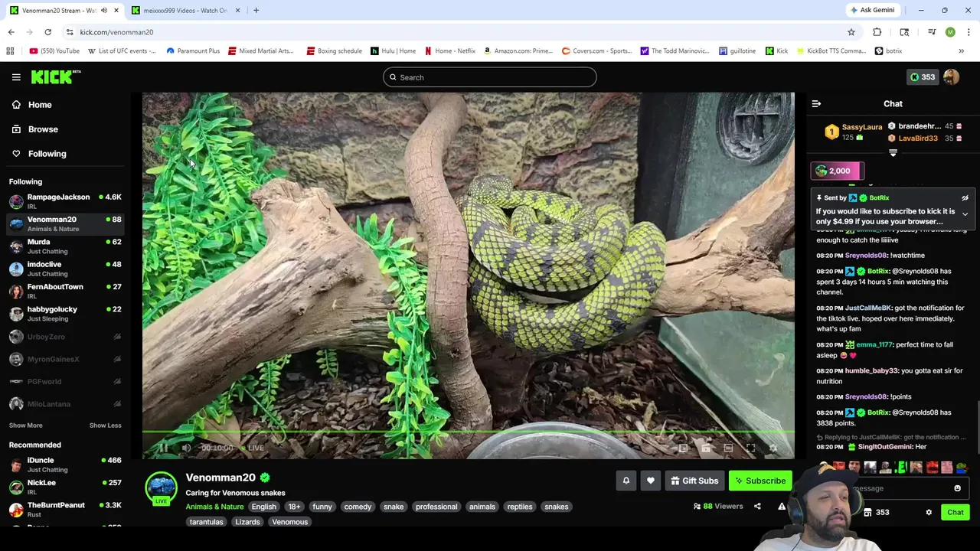Click the Venomman20 channel avatar
The width and height of the screenshot is (980, 551).
click(x=161, y=487)
